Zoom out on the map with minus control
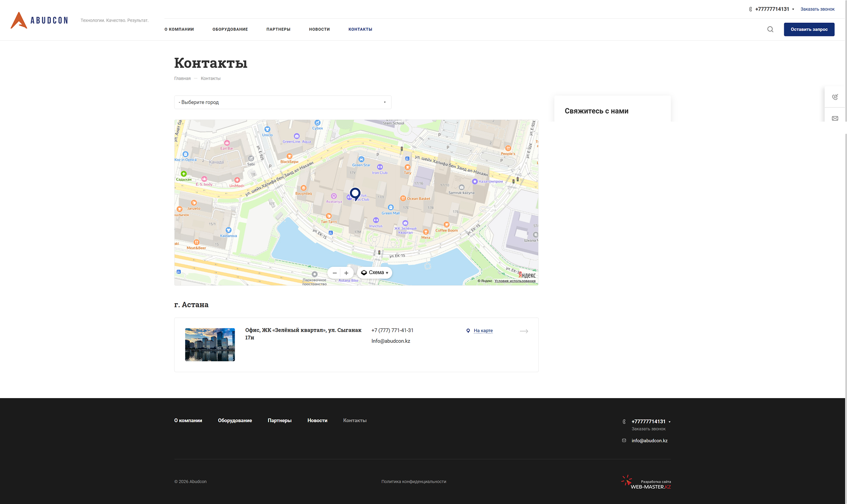The height and width of the screenshot is (504, 847). (335, 273)
